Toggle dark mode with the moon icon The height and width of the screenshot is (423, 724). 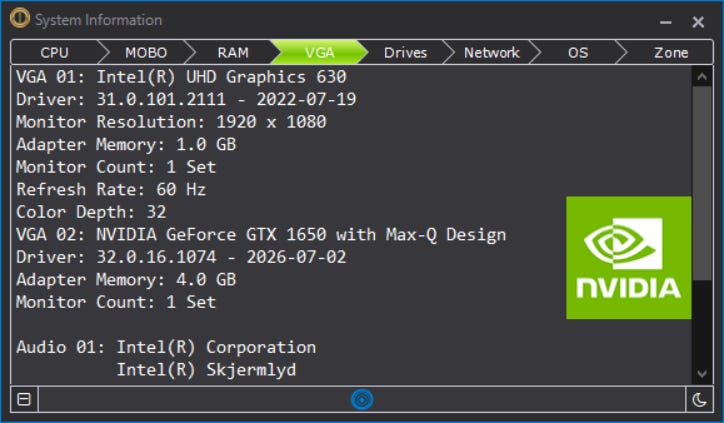699,399
